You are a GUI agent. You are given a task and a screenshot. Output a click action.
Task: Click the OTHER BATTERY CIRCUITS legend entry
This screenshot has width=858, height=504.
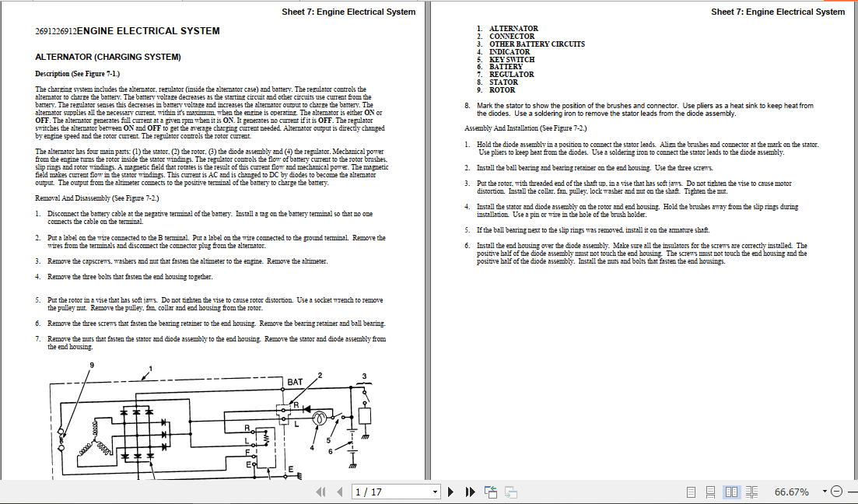(537, 44)
